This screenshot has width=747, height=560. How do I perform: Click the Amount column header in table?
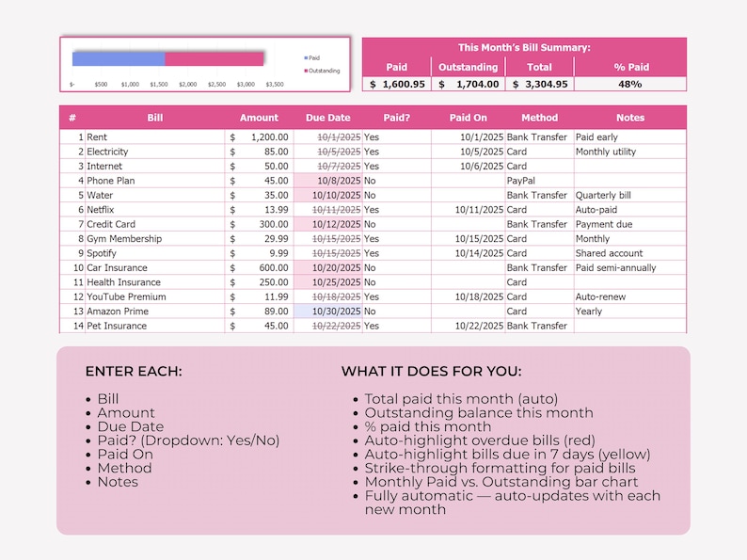coord(259,118)
